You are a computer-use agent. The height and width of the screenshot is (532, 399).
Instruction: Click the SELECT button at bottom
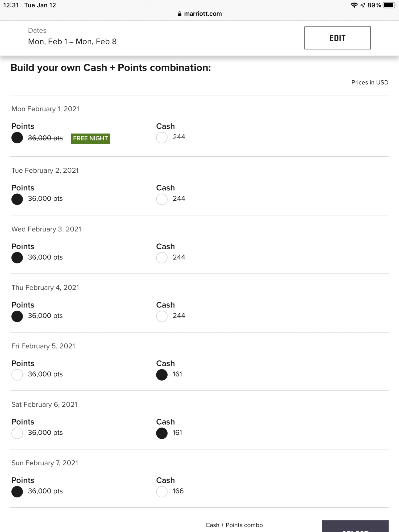coord(355,526)
